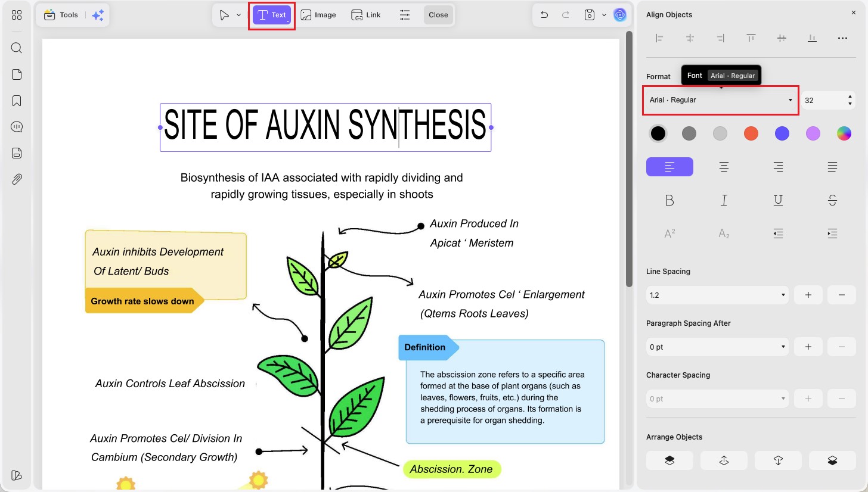Open the comments panel icon

point(17,127)
